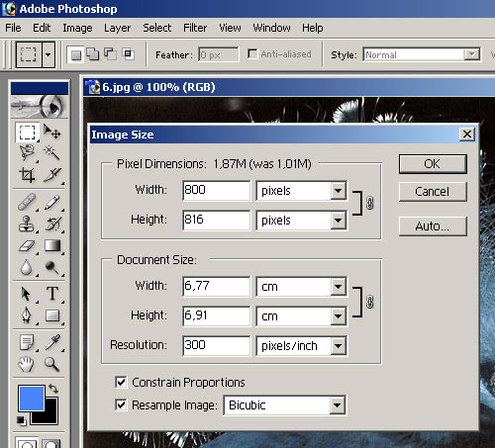
Task: Uncheck Constrain Proportions checkbox
Action: point(121,382)
